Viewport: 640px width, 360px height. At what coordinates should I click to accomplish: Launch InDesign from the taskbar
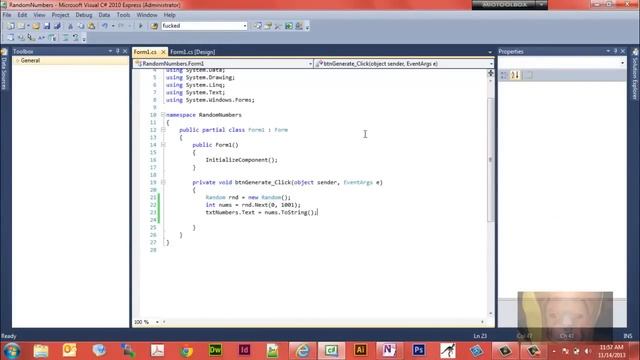[244, 350]
